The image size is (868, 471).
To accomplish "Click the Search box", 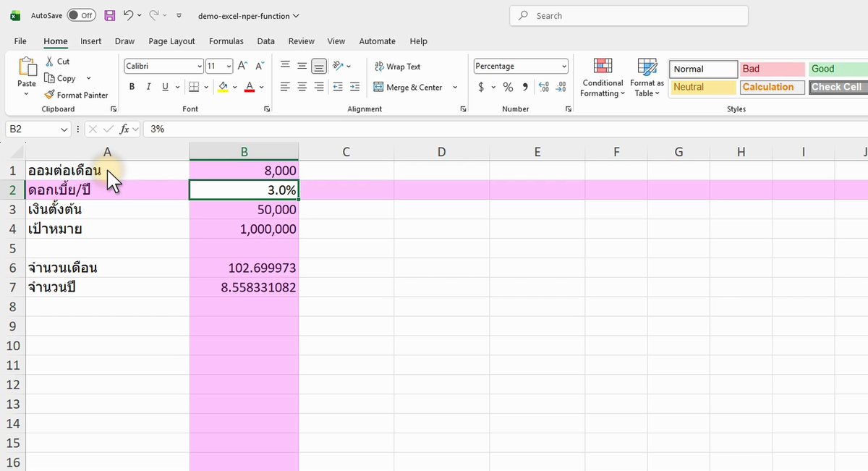I will coord(629,15).
